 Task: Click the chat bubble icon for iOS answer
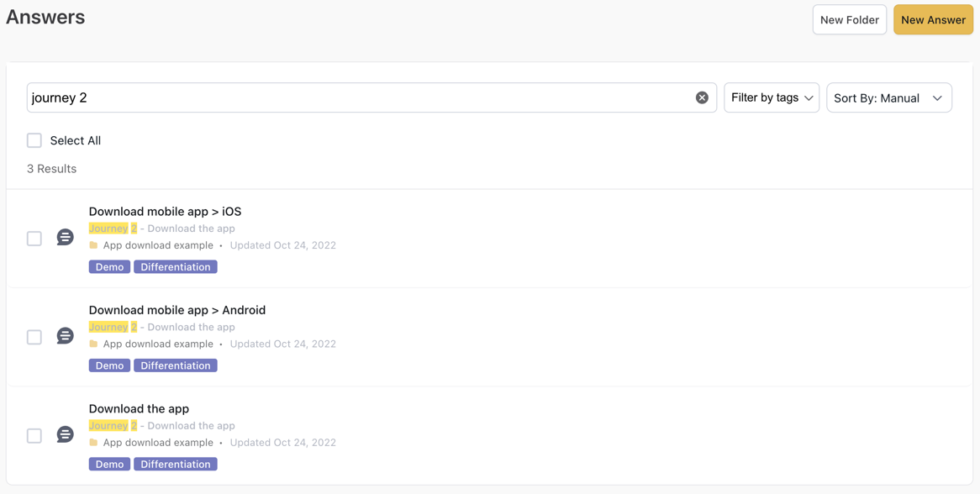point(65,238)
